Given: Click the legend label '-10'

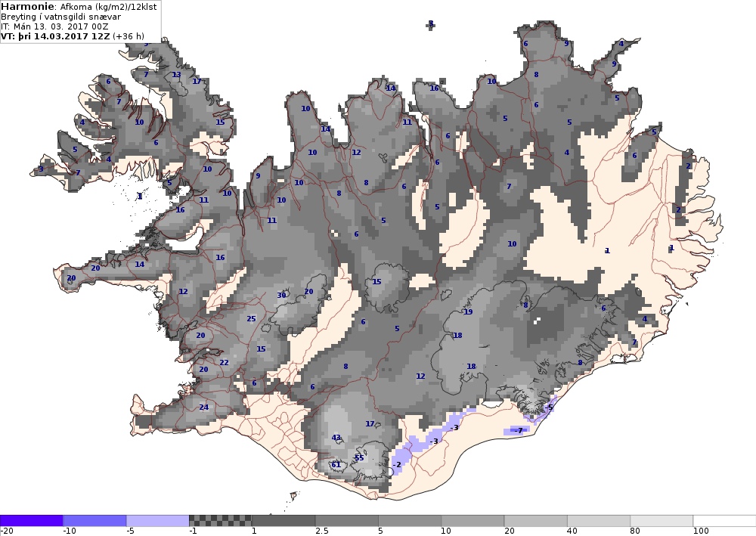Looking at the screenshot, I should (x=70, y=531).
